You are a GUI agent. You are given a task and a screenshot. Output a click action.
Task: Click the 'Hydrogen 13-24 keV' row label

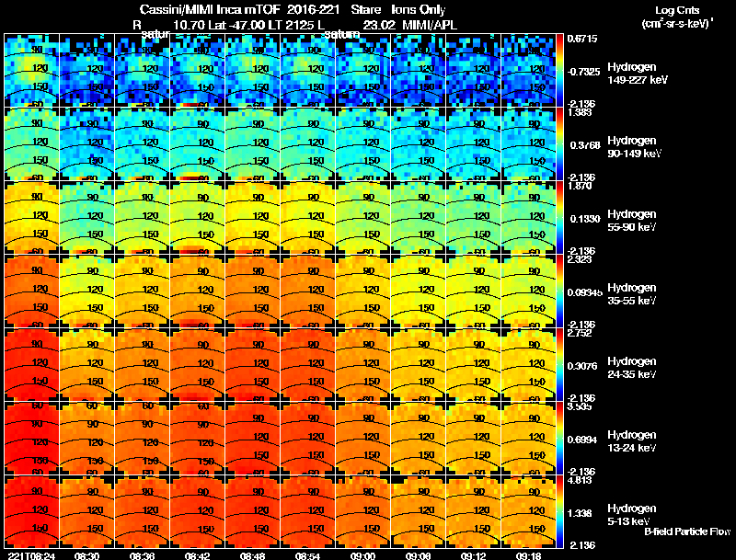click(632, 441)
